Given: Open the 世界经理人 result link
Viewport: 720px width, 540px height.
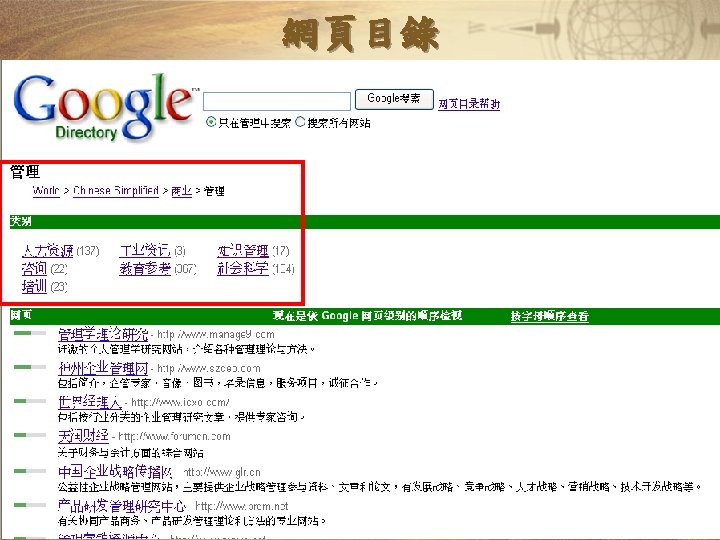Looking at the screenshot, I should coord(90,402).
